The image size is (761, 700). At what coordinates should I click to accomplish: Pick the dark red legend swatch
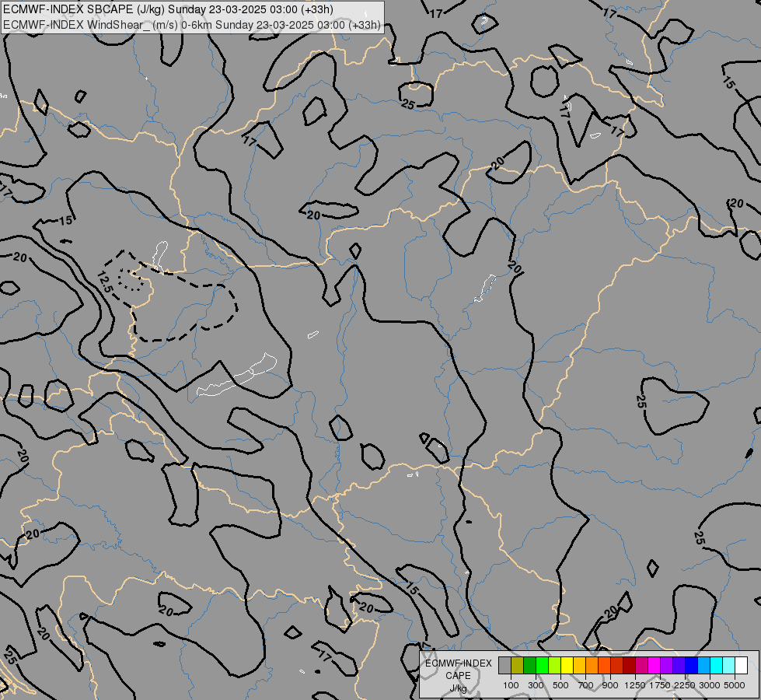630,666
